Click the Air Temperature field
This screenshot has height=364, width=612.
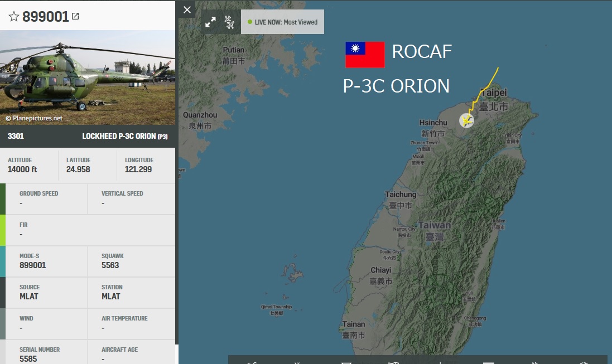(x=132, y=324)
